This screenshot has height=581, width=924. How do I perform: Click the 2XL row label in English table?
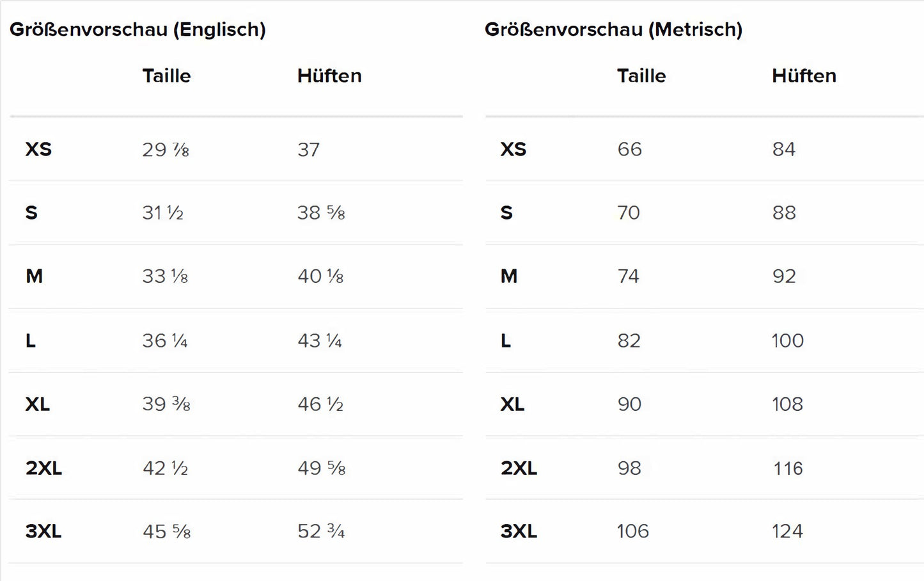(x=44, y=468)
